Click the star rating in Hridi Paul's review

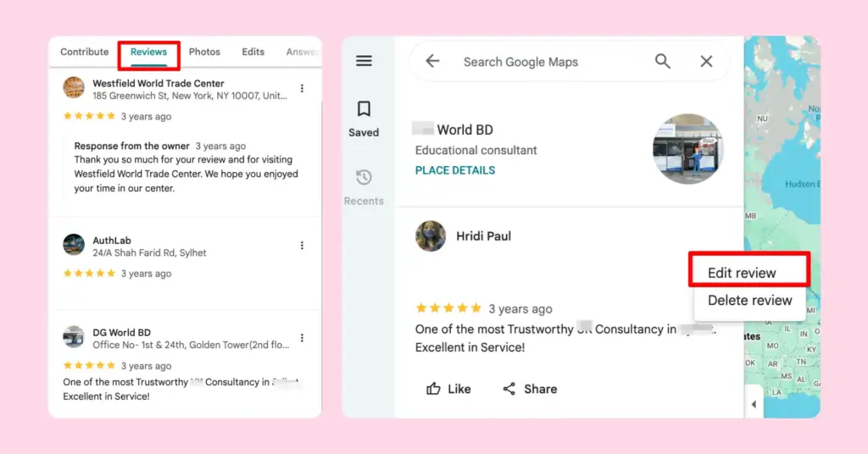pos(448,308)
